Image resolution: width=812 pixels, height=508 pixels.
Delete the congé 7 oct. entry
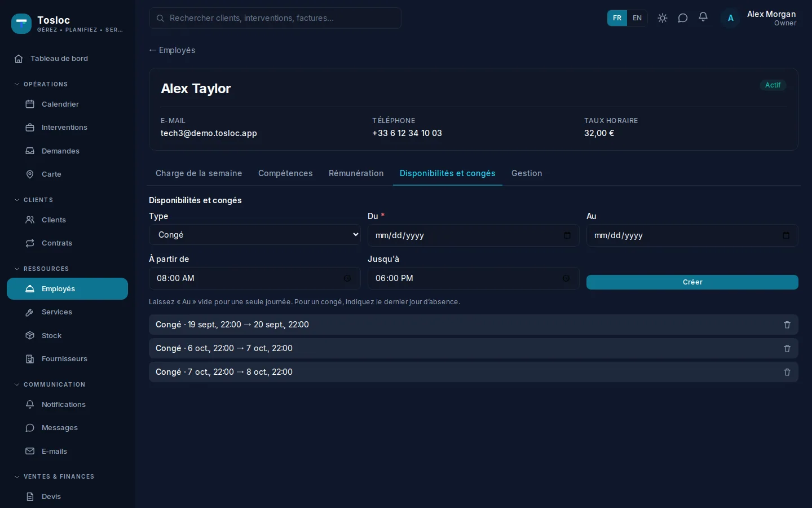click(x=787, y=372)
